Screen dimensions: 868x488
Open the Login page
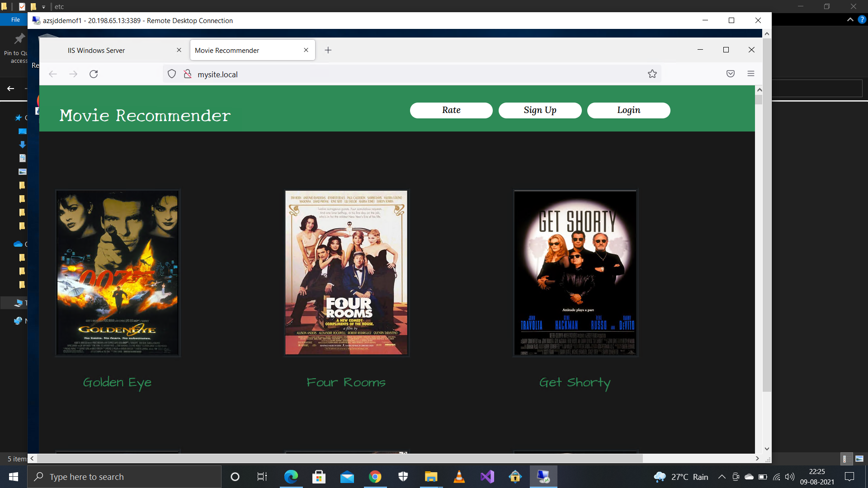tap(628, 110)
